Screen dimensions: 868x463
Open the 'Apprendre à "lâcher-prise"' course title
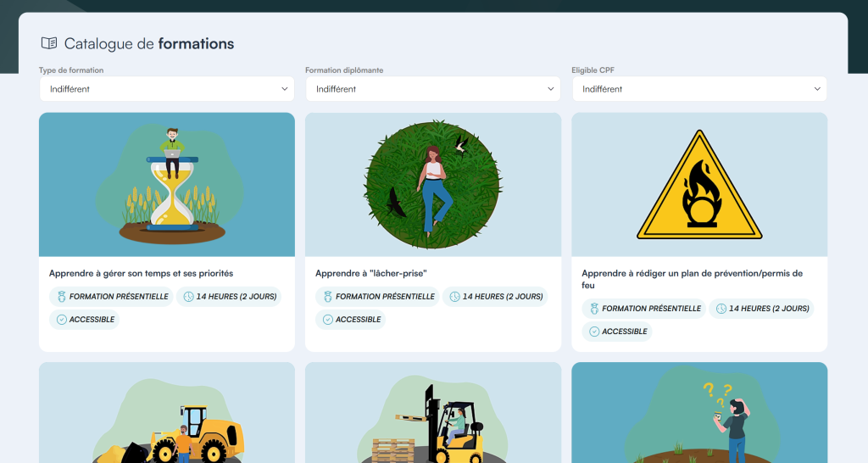[x=371, y=274]
